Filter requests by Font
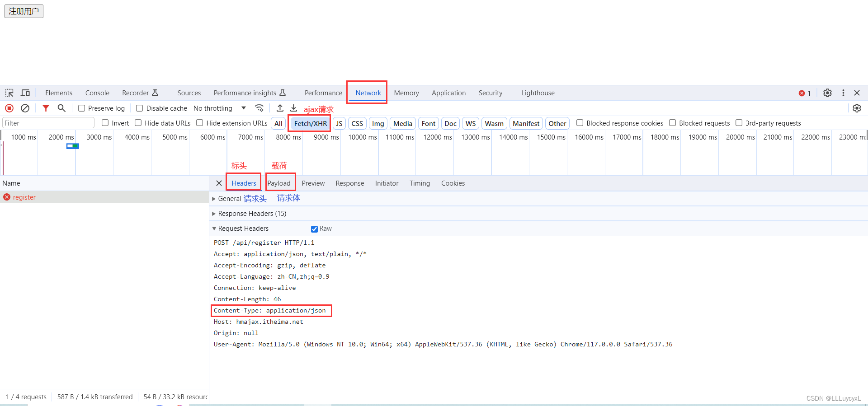 point(429,123)
